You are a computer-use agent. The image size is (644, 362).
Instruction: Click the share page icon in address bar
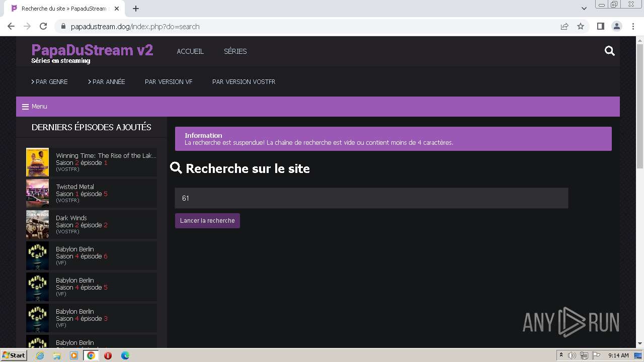(x=565, y=26)
